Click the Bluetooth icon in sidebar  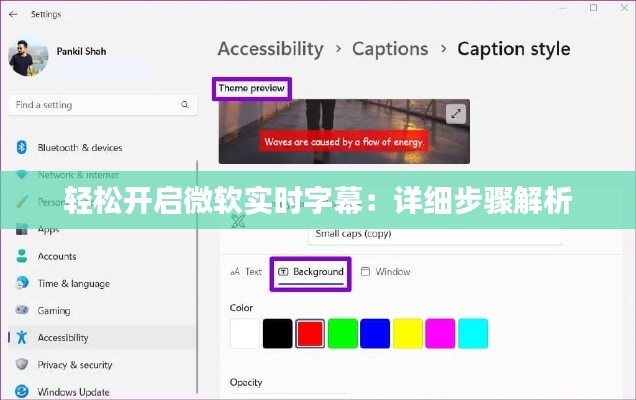click(x=21, y=147)
